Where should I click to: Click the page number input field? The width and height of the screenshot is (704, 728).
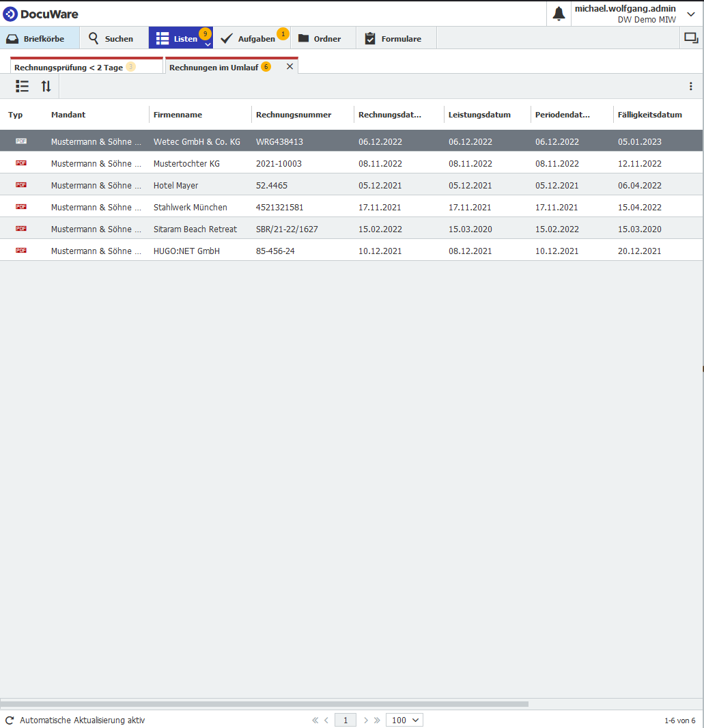[x=346, y=720]
